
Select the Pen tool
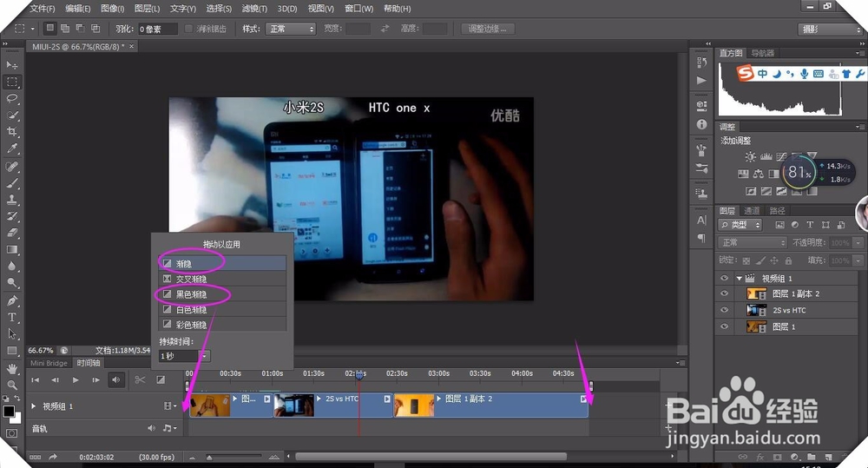click(x=11, y=300)
